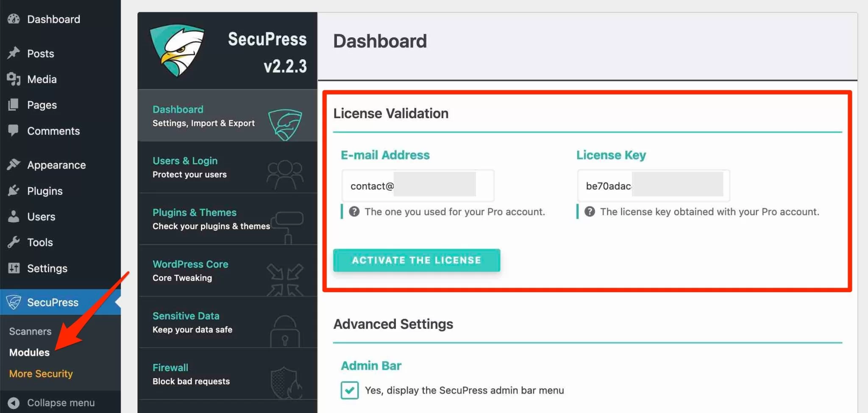Focus the E-mail Address field
This screenshot has height=413, width=868.
417,186
